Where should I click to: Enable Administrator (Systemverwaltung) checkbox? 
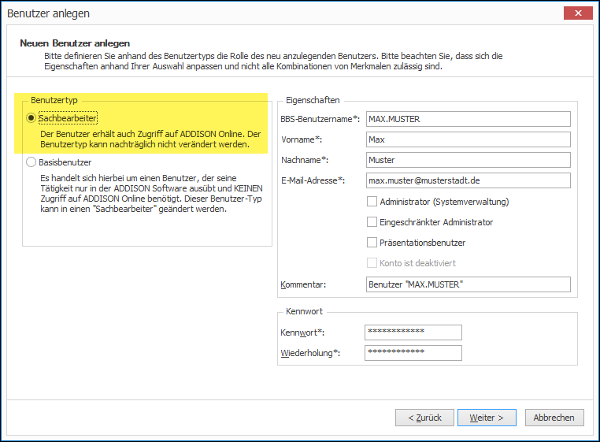tap(372, 202)
